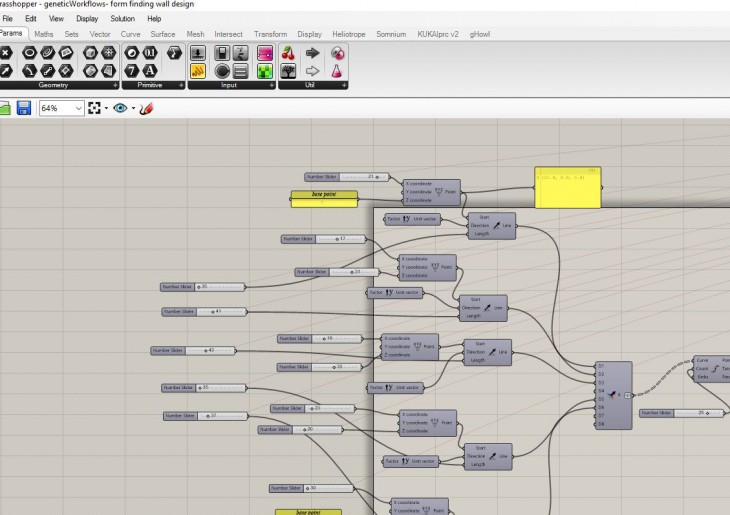
Task: Open the zoom extents dropdown arrow
Action: (106, 108)
